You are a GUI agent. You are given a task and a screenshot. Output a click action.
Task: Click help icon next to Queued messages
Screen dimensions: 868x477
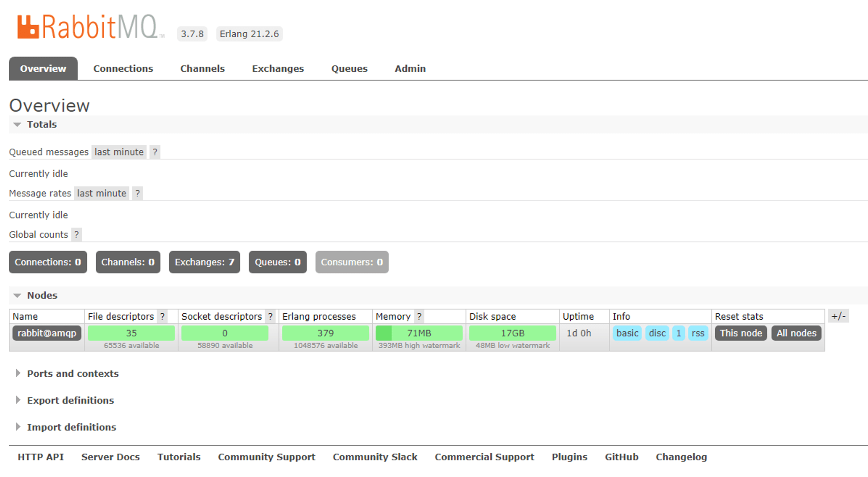coord(155,152)
